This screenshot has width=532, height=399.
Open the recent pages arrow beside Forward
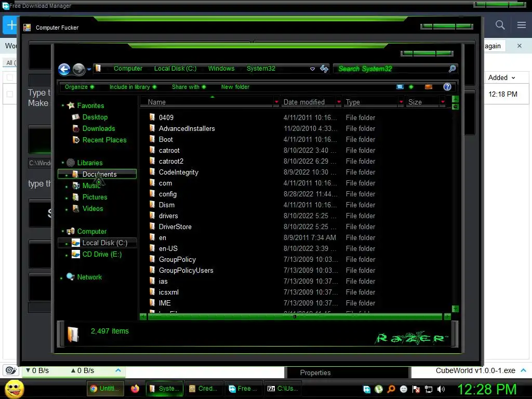click(89, 69)
